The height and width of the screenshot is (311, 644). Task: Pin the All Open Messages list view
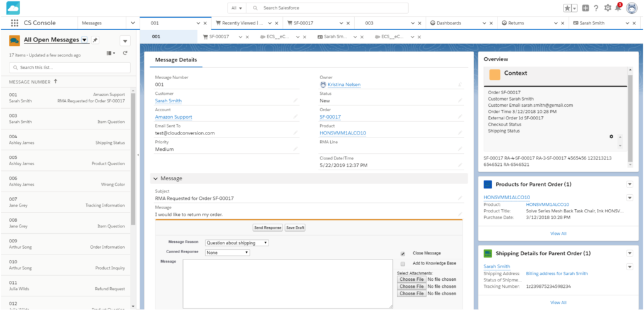(x=95, y=40)
